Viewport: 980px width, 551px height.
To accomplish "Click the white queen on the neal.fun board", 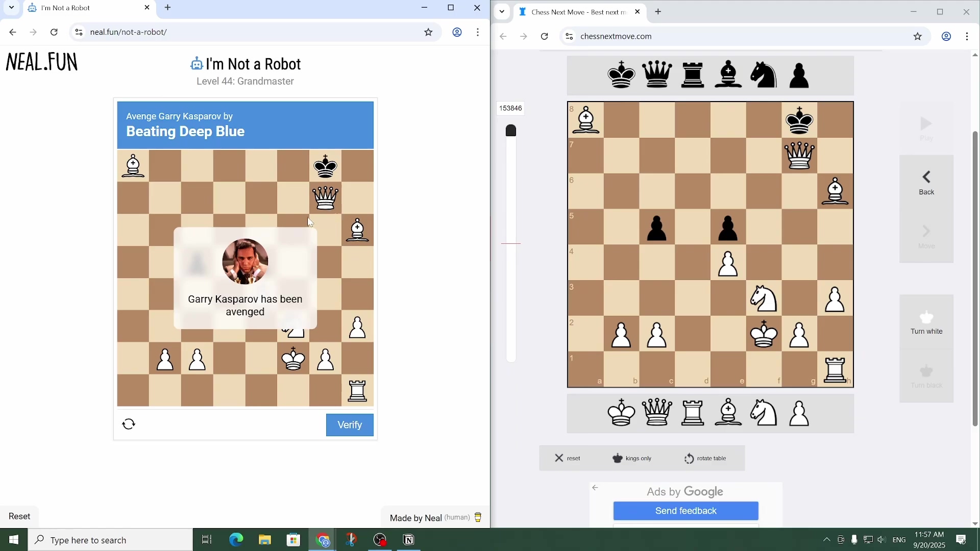I will pos(326,198).
